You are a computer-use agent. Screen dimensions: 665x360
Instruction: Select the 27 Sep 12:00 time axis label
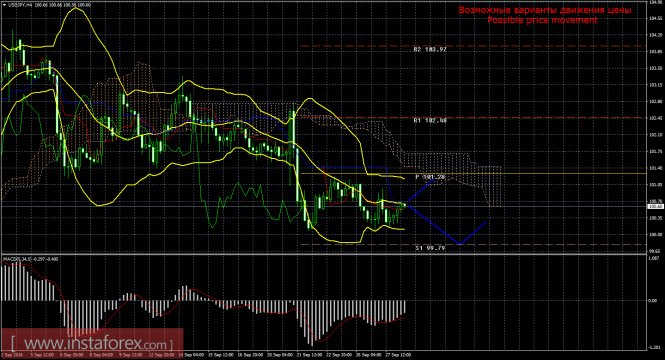[x=399, y=354]
